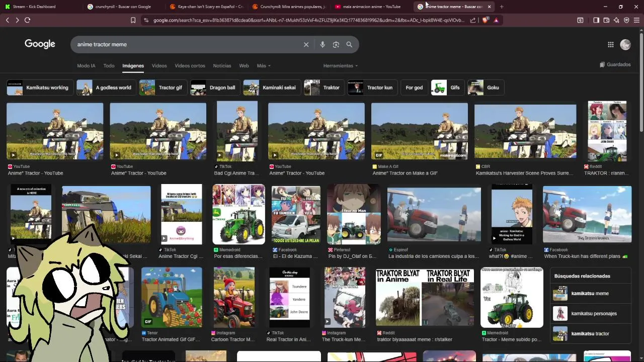Filter by Kaminaki sekai chip
The image size is (644, 362).
coord(271,87)
